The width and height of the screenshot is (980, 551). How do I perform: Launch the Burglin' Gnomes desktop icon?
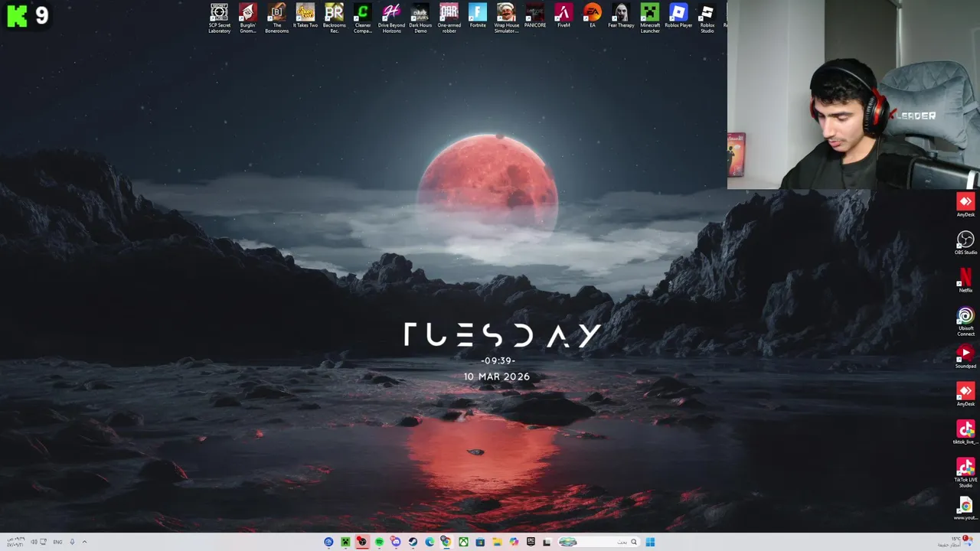click(x=248, y=18)
